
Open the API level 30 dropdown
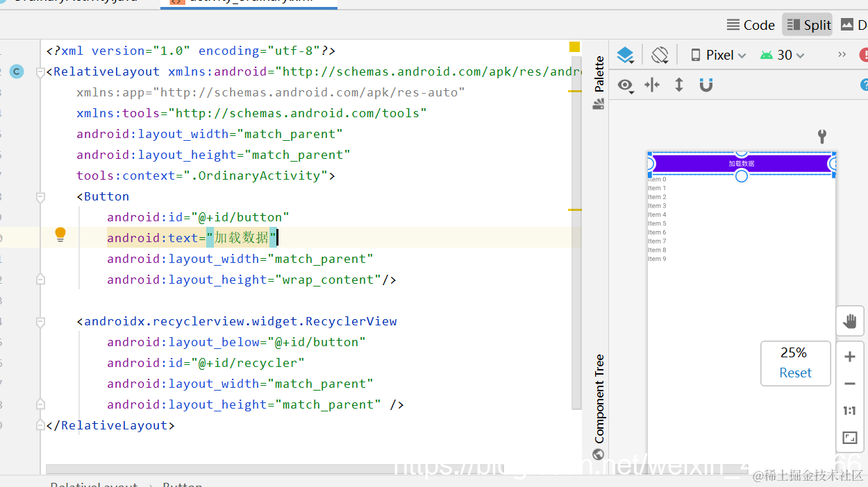tap(783, 55)
